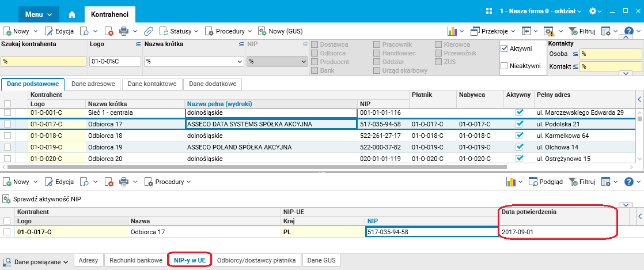Open the Adresy bottom tab
Image resolution: width=644 pixels, height=270 pixels.
pyautogui.click(x=88, y=261)
